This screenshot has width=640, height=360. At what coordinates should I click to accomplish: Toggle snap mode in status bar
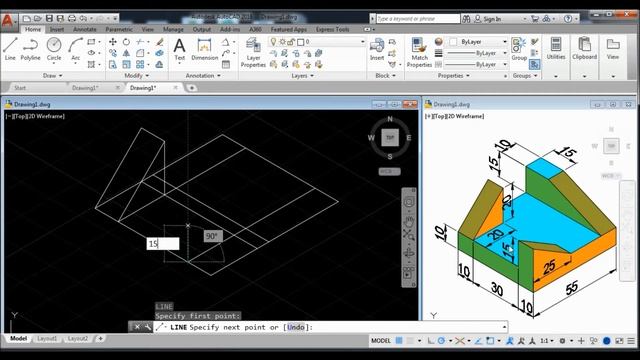(410, 340)
